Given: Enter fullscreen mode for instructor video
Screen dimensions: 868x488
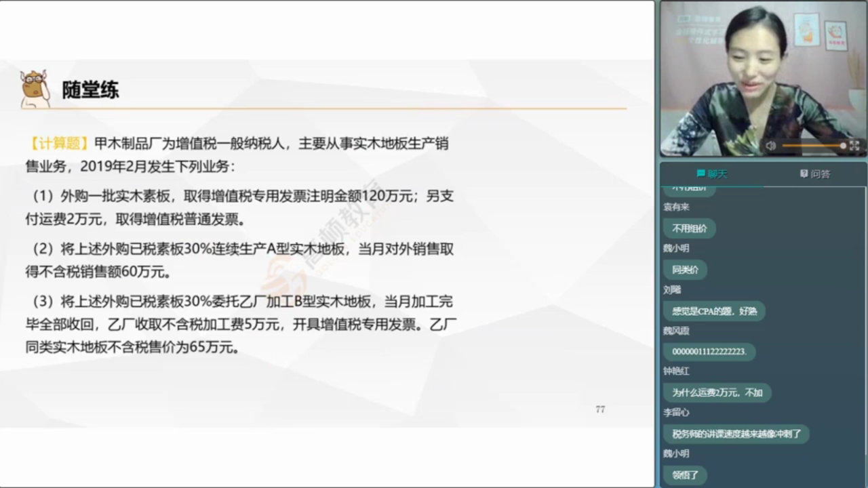Looking at the screenshot, I should click(x=854, y=146).
